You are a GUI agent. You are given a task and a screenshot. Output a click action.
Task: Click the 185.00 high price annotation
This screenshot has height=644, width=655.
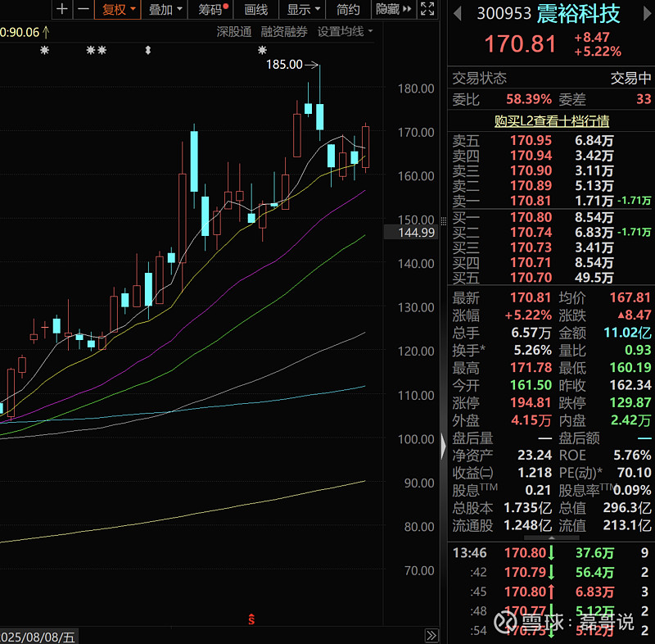click(x=284, y=65)
